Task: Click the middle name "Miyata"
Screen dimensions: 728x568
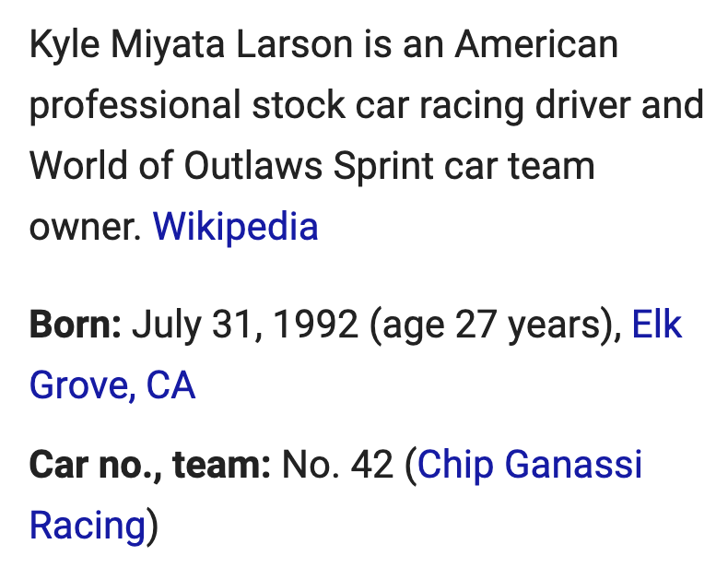Action: [168, 44]
